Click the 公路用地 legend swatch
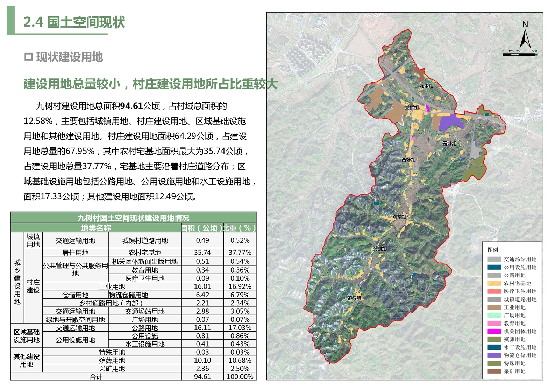Screen dimensions: 555x392 494,275
